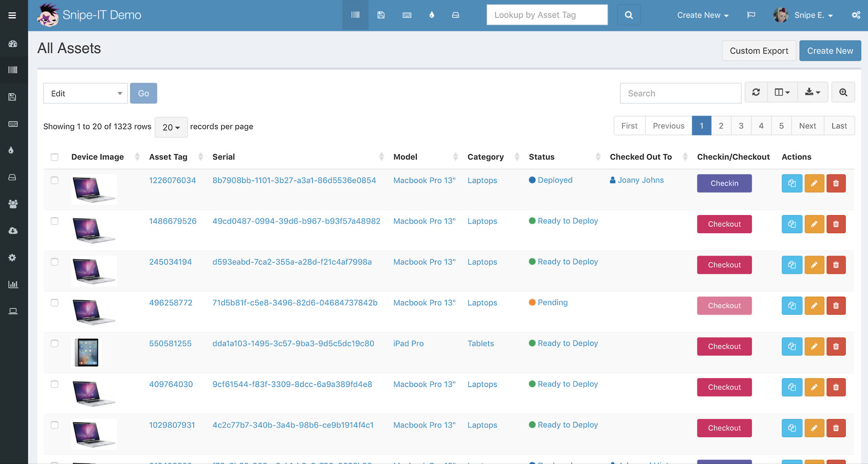Screen dimensions: 868x464
Task: Check the box for asset 1486679526
Action: point(55,221)
